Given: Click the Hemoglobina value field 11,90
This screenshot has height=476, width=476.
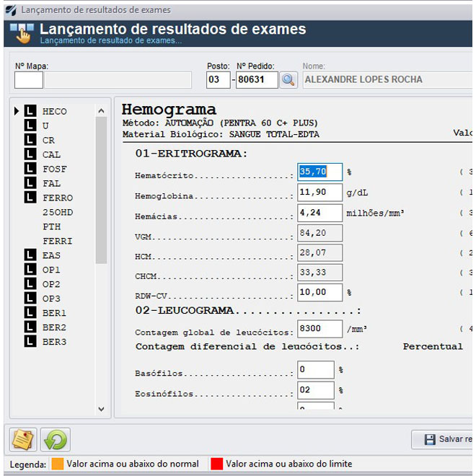Looking at the screenshot, I should click(320, 192).
